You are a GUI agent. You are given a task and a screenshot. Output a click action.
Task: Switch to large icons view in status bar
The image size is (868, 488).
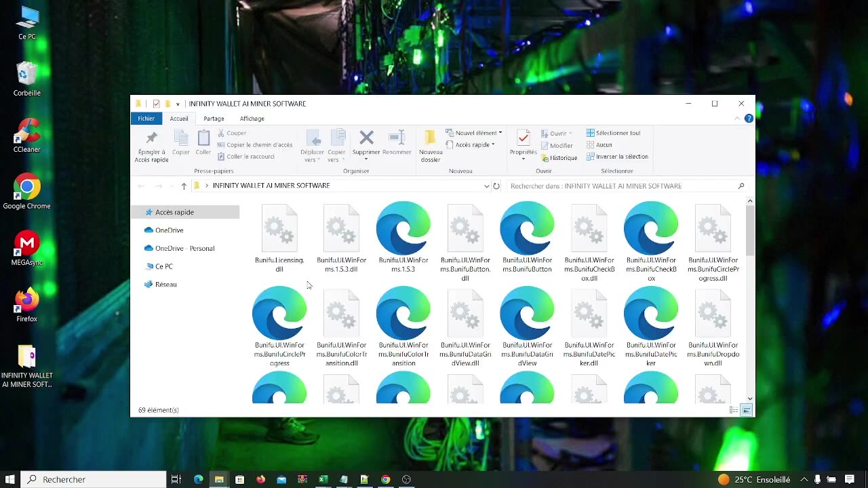tap(747, 410)
